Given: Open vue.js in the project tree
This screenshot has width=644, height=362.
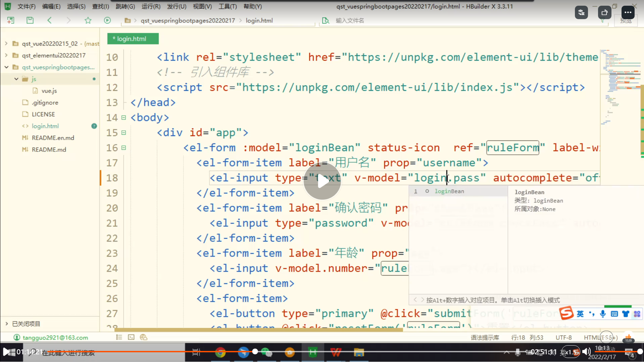Looking at the screenshot, I should point(49,91).
